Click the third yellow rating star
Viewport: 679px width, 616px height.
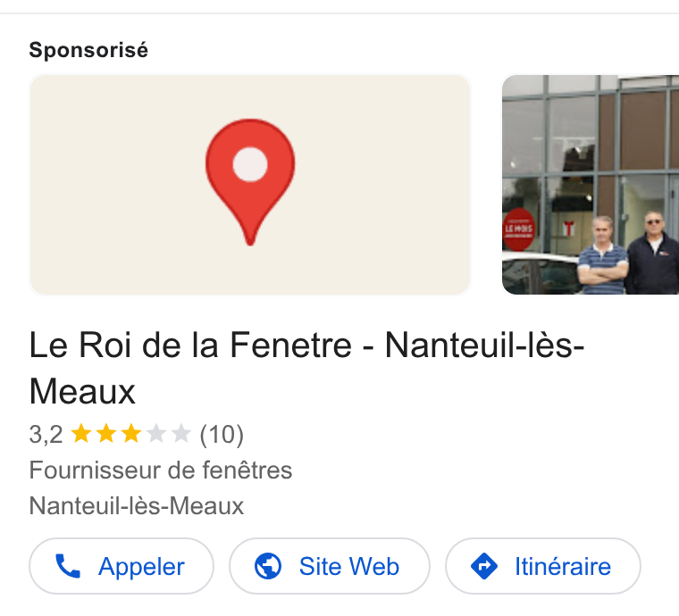(x=131, y=434)
